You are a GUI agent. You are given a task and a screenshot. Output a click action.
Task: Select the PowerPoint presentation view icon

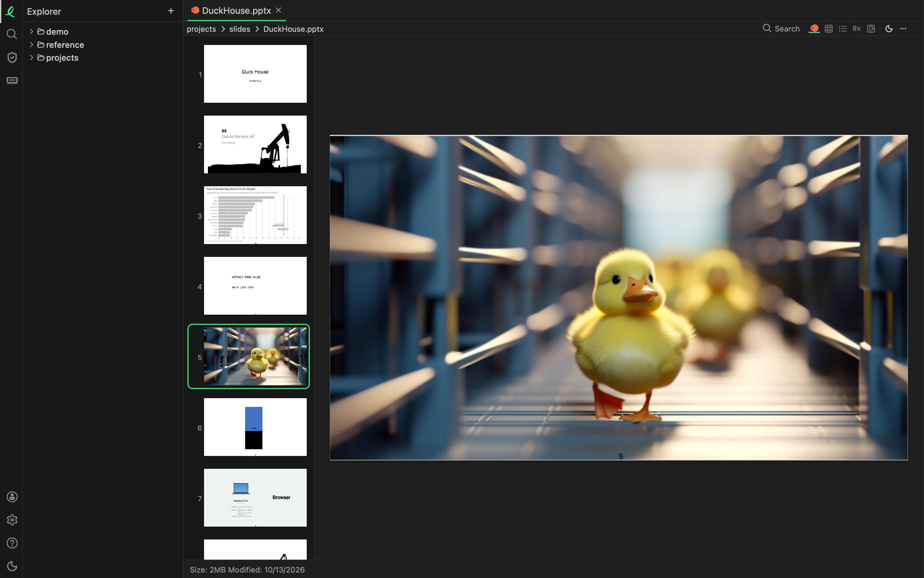coord(814,29)
